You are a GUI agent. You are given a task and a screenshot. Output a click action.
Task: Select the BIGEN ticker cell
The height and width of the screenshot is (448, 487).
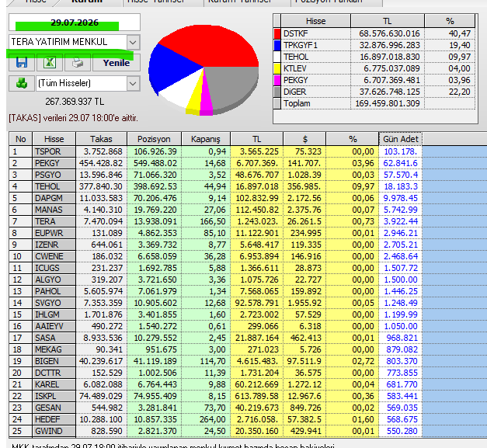[x=54, y=361]
